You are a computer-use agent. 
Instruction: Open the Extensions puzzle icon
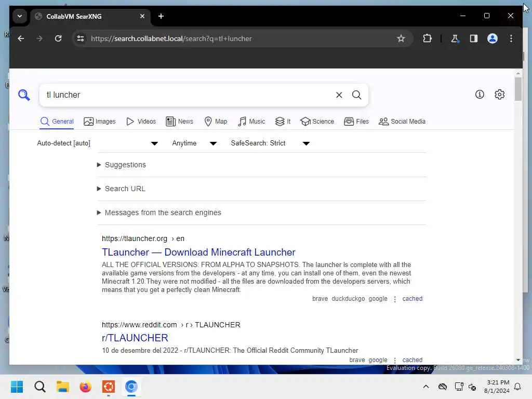[427, 38]
